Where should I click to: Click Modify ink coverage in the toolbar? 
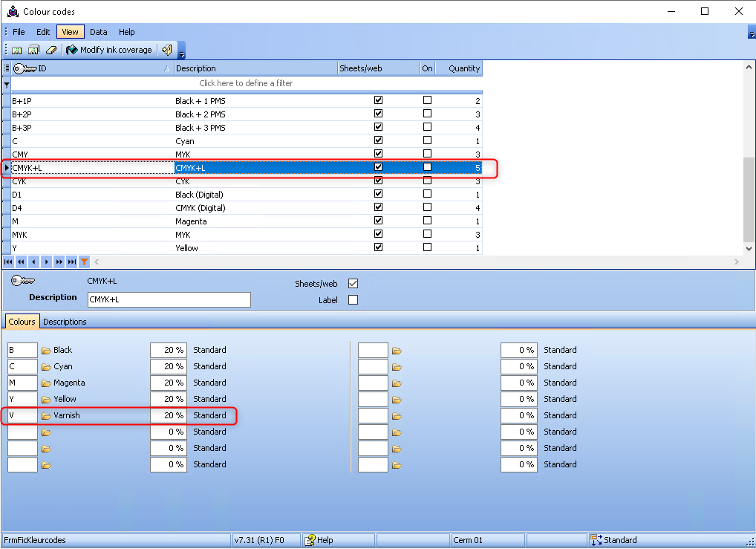[109, 50]
